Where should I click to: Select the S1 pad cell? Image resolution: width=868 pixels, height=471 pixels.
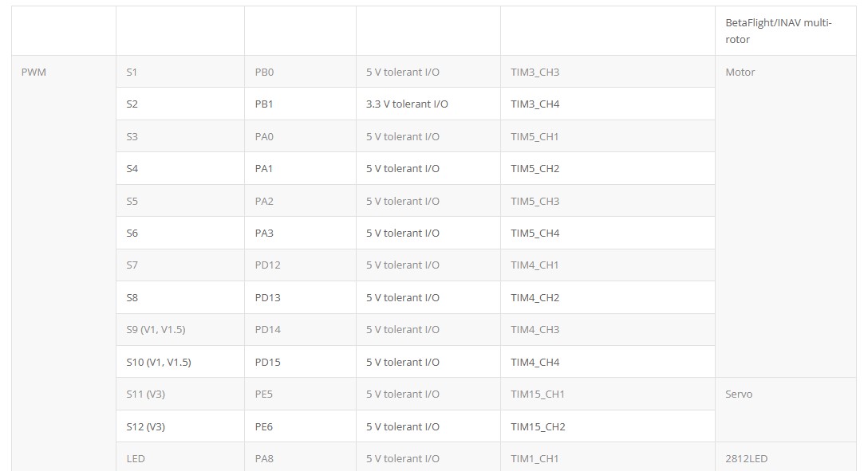pyautogui.click(x=180, y=72)
